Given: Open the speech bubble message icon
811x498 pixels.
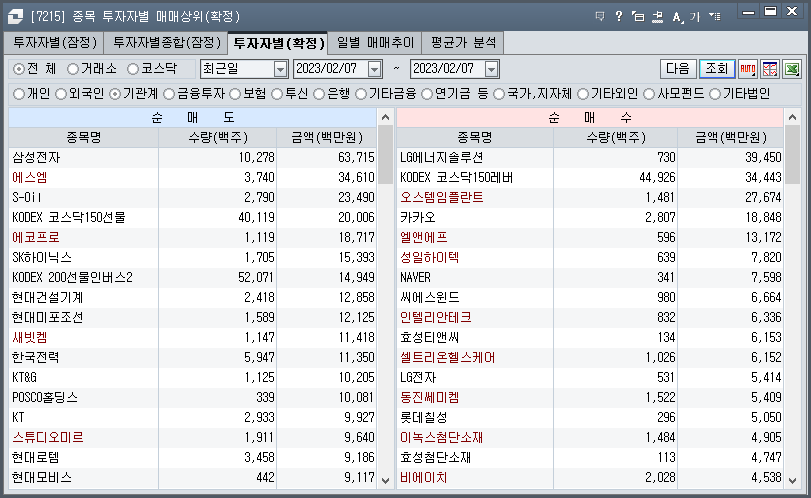Looking at the screenshot, I should tap(599, 17).
